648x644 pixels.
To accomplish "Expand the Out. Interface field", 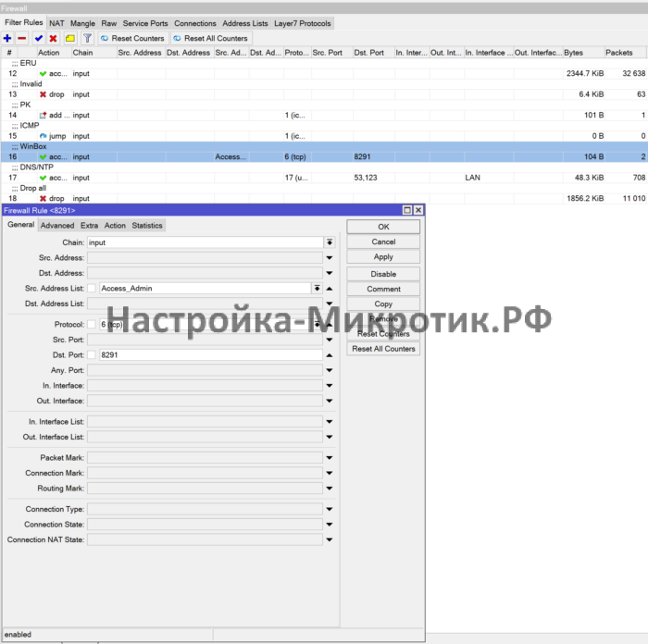I will [330, 401].
